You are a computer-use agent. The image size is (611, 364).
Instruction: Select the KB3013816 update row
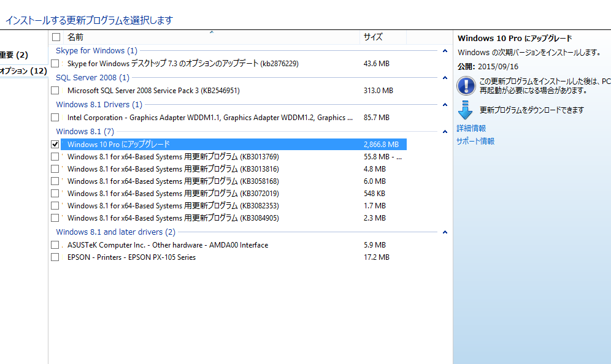pos(233,169)
